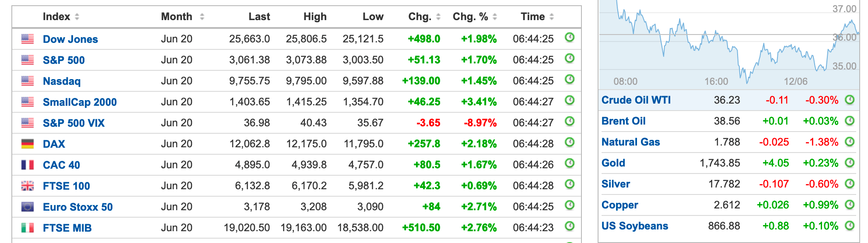Select Copper change value +0.026

click(x=773, y=205)
